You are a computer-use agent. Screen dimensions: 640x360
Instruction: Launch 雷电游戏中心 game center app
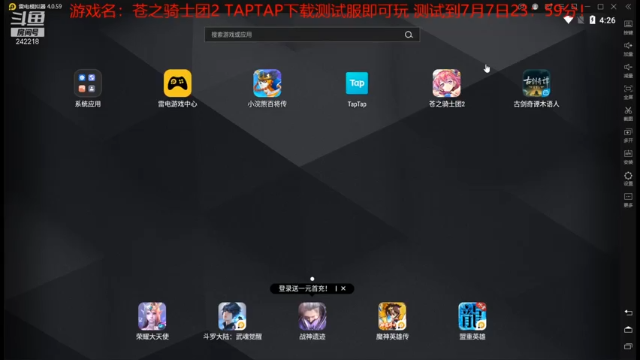[178, 83]
